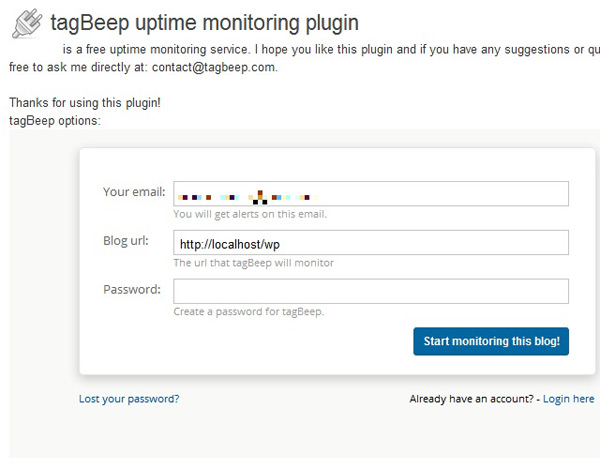Follow the Login here link

click(569, 399)
